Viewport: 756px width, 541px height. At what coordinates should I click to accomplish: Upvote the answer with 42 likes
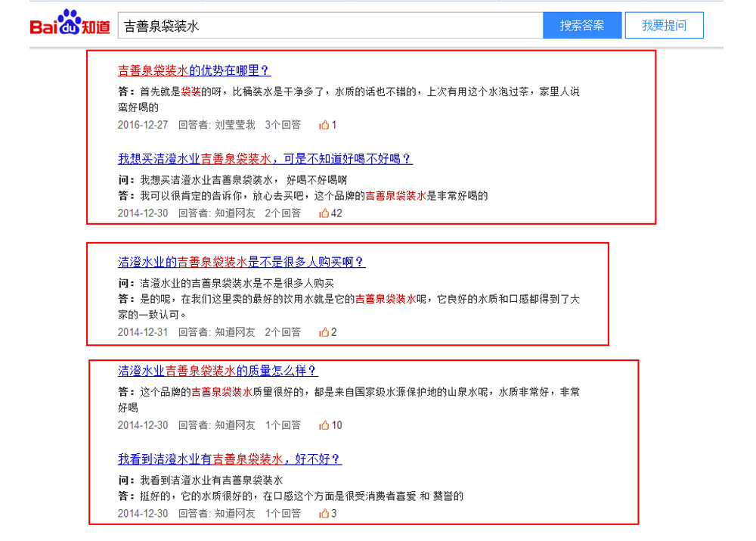[x=324, y=213]
